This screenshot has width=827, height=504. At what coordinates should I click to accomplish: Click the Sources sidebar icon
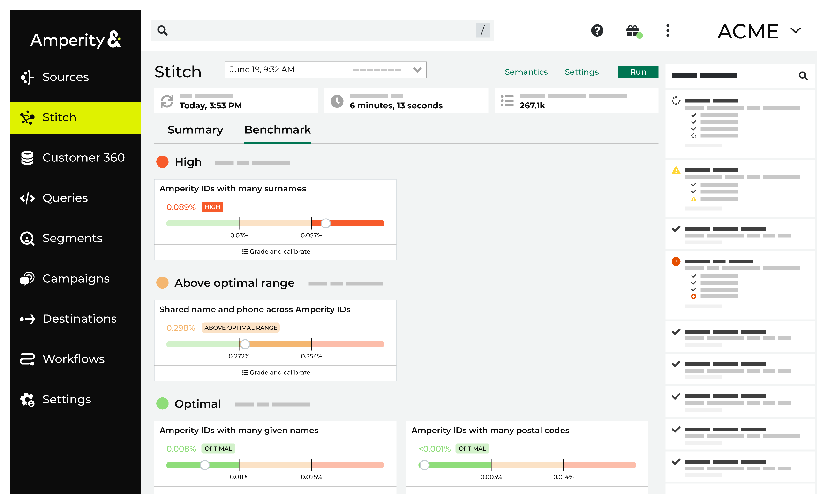pos(27,77)
